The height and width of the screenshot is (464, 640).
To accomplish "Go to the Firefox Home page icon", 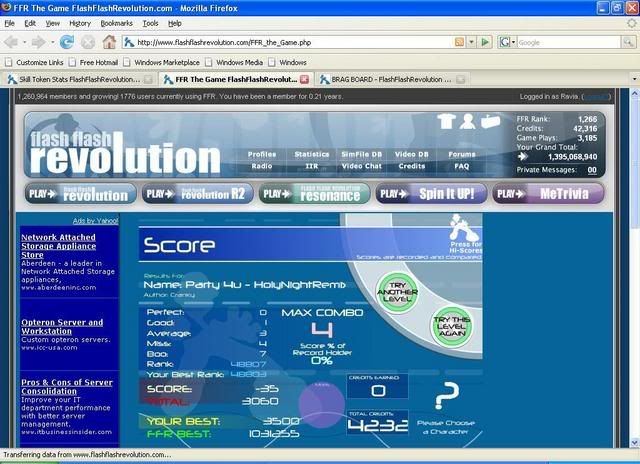I will coord(110,42).
